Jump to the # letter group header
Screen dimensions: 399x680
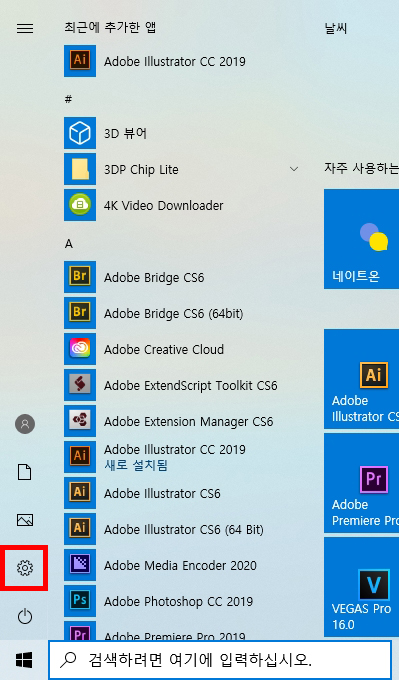pos(68,99)
